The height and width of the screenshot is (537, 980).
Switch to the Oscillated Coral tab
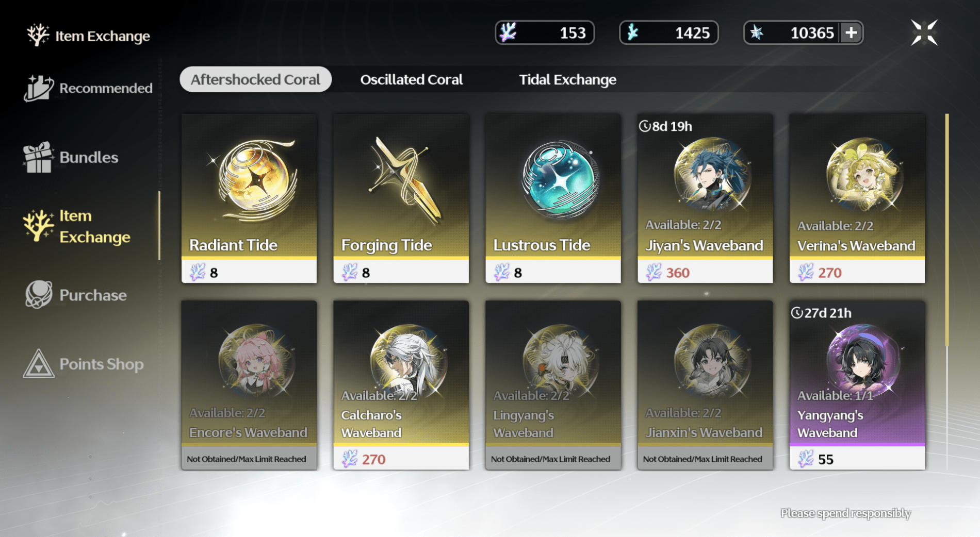coord(411,79)
